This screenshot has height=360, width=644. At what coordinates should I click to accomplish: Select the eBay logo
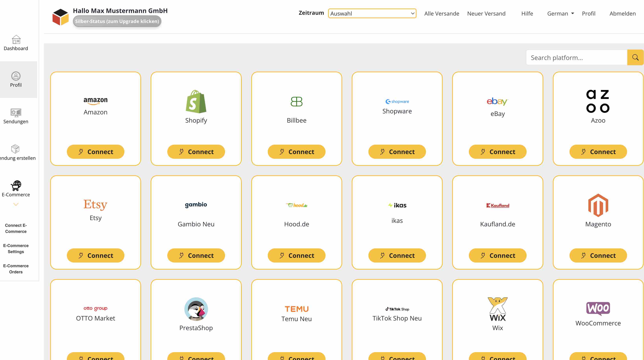498,101
